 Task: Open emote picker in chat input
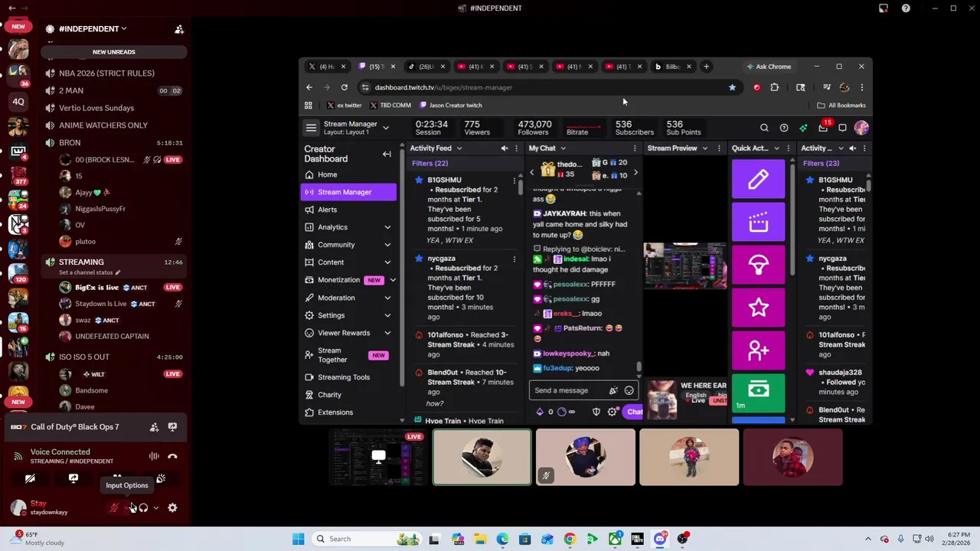tap(629, 390)
